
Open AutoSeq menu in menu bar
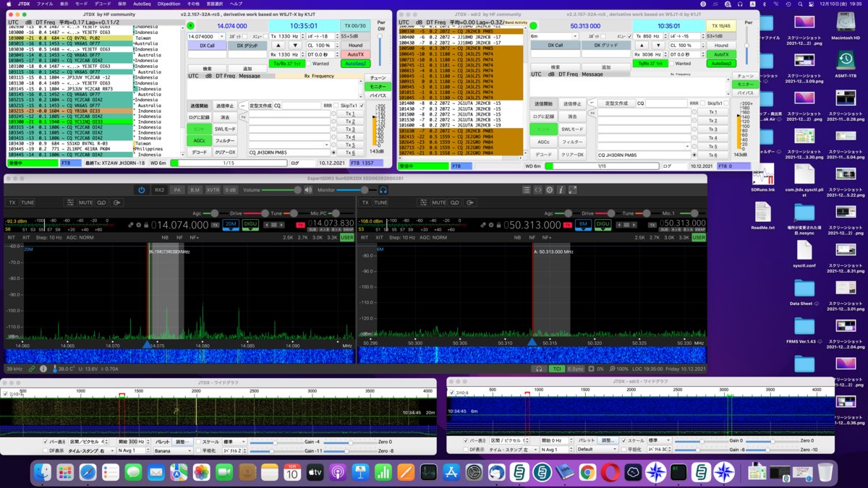coord(142,4)
